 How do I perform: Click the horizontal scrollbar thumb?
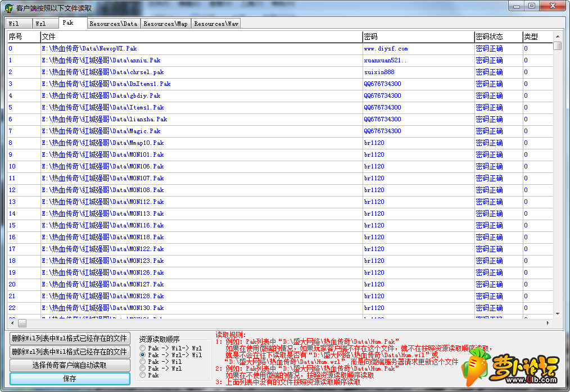22,323
